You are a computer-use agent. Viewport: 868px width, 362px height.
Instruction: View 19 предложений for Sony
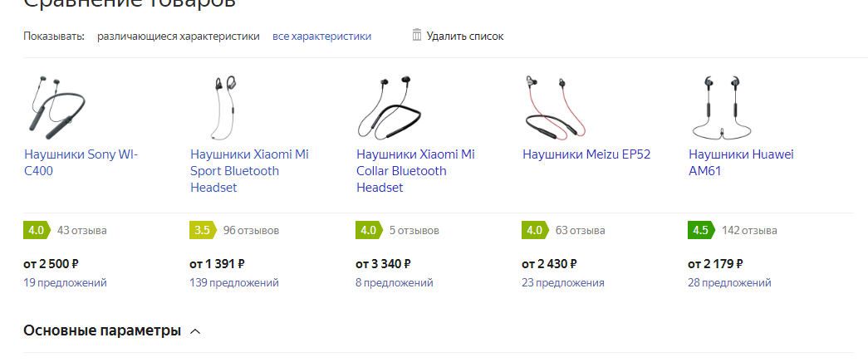[65, 283]
